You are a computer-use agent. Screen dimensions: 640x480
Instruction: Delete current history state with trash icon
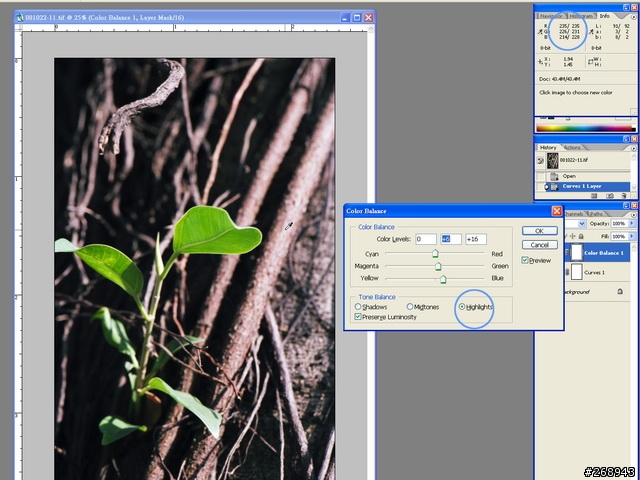(x=623, y=196)
